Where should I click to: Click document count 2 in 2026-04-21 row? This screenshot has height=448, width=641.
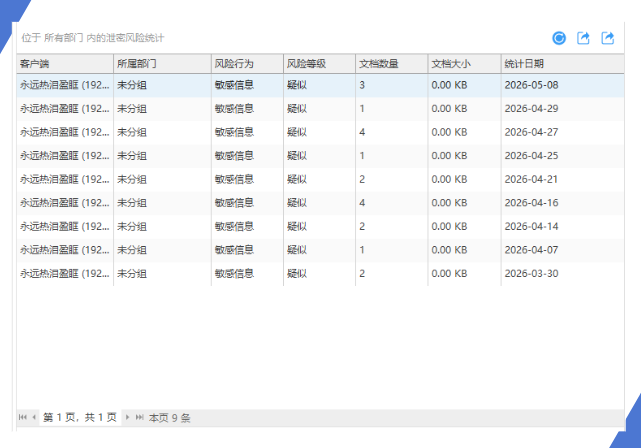362,179
